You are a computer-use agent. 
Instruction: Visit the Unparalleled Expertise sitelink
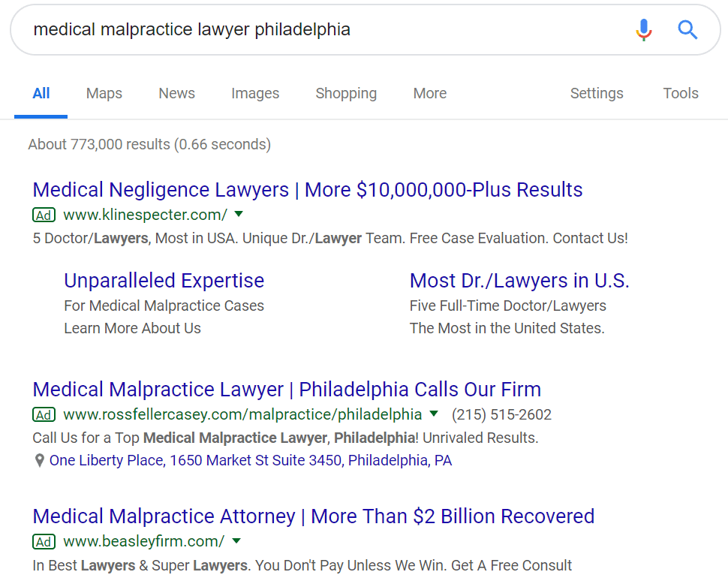pos(164,281)
